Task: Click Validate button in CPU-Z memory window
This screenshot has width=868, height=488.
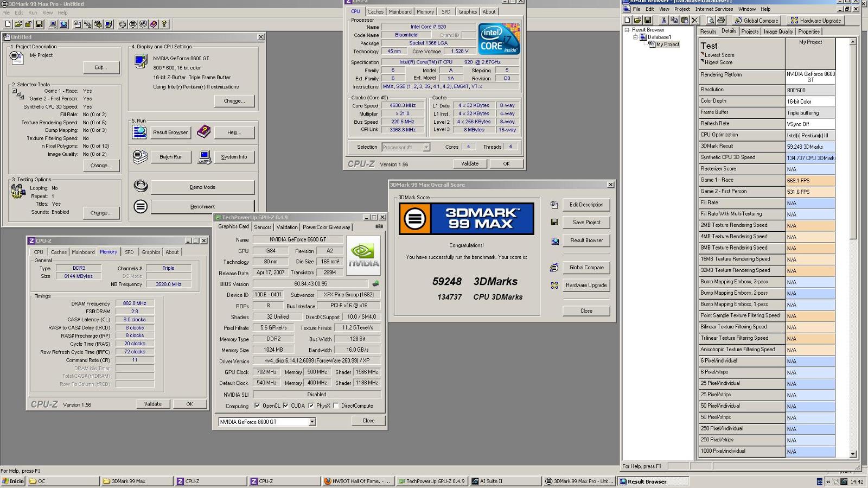Action: tap(153, 404)
